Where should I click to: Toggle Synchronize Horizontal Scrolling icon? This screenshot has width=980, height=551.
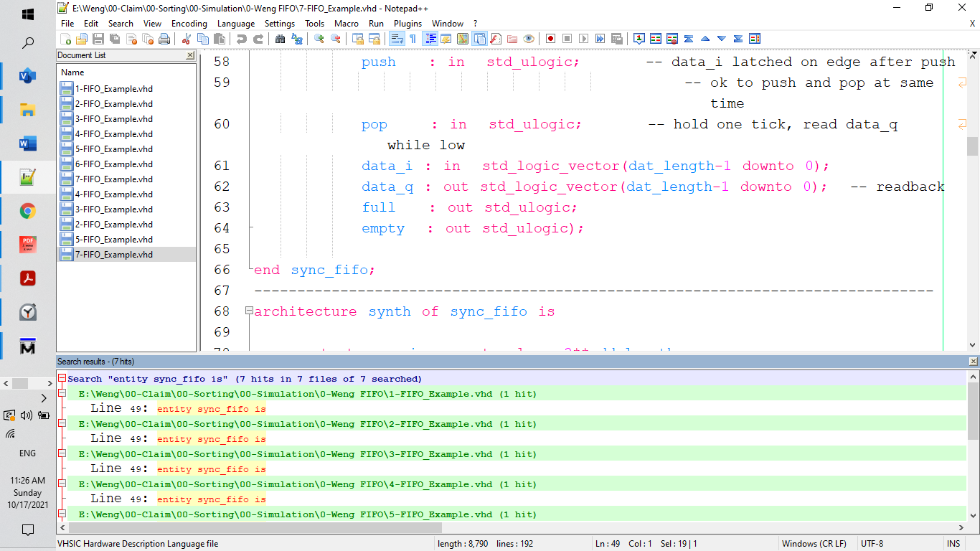[374, 39]
